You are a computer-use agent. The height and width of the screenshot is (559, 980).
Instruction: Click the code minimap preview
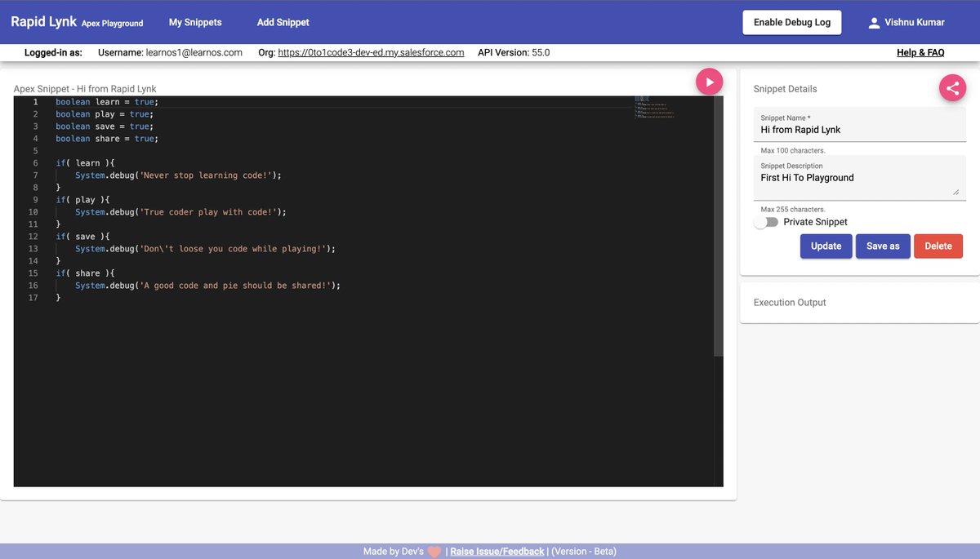click(655, 107)
